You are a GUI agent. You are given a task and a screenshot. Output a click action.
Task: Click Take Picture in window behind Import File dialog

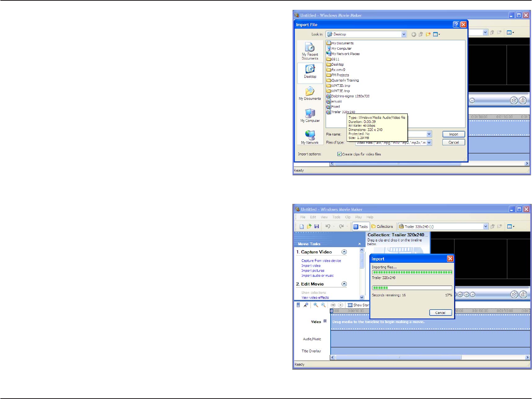(x=523, y=101)
